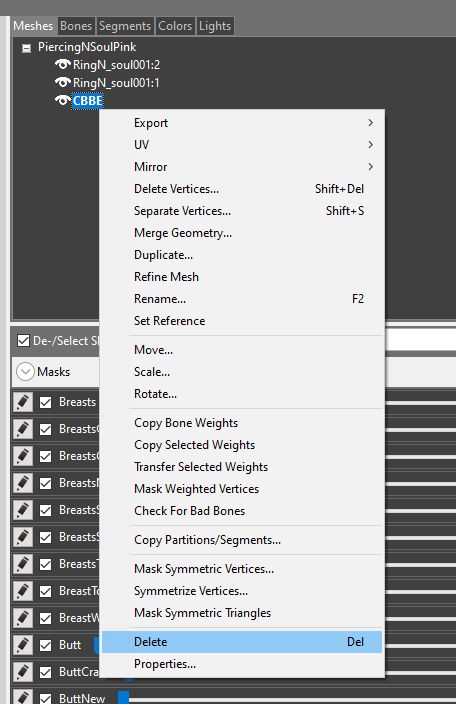Select Transfer Selected Weights
The height and width of the screenshot is (704, 456).
[242, 467]
